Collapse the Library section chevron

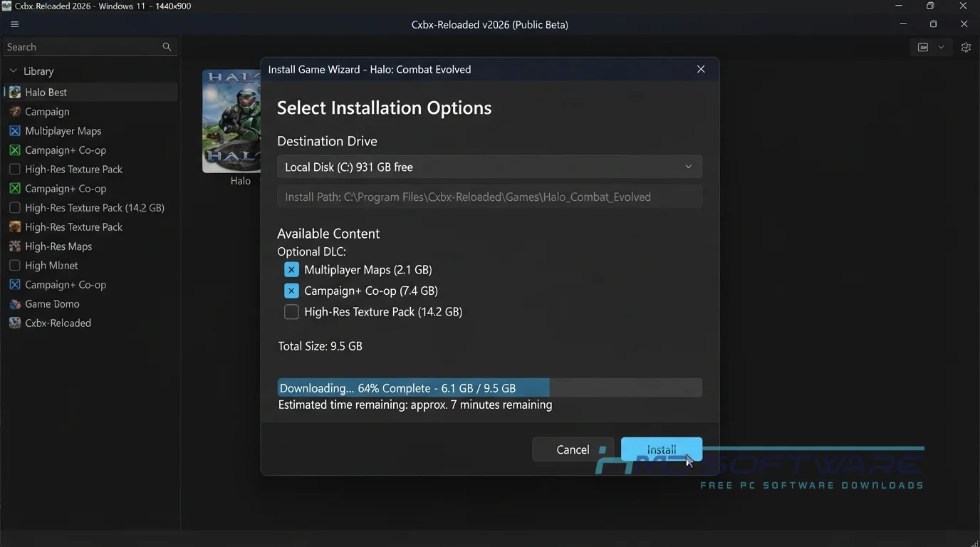click(13, 71)
